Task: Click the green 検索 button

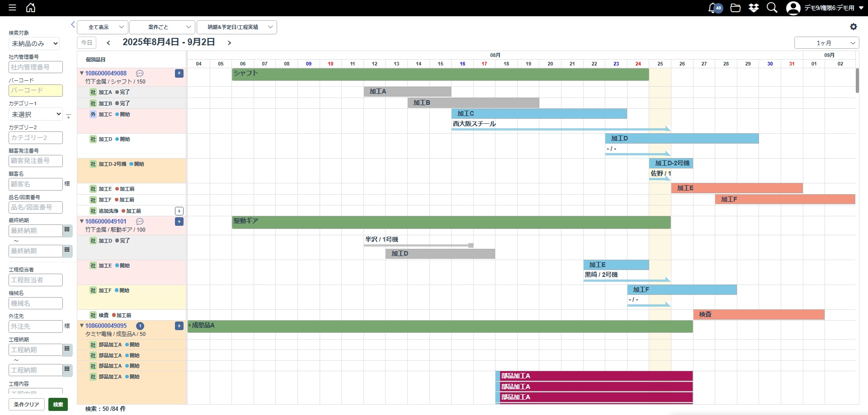Action: pyautogui.click(x=58, y=405)
